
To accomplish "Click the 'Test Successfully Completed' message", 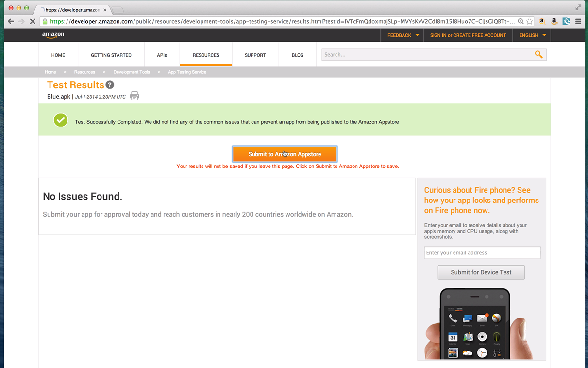I will point(237,122).
